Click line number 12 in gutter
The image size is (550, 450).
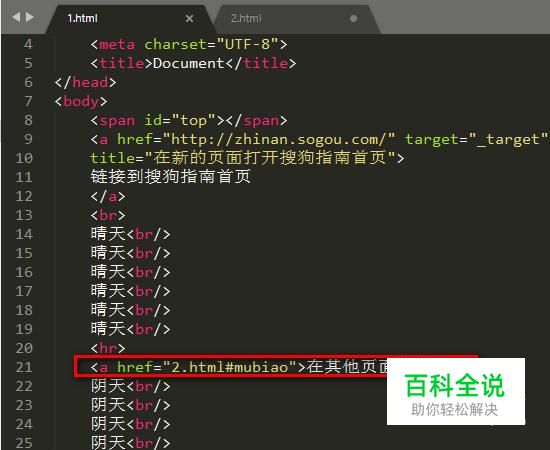(24, 196)
